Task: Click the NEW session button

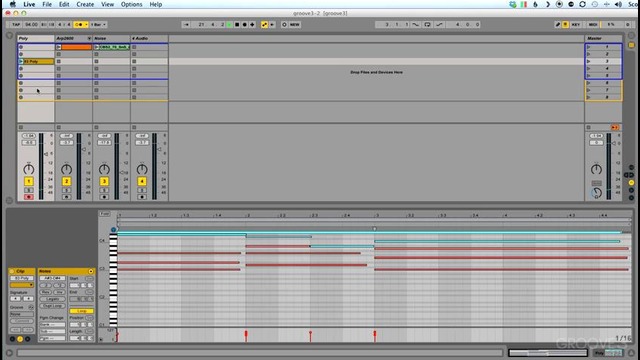Action: tap(294, 24)
